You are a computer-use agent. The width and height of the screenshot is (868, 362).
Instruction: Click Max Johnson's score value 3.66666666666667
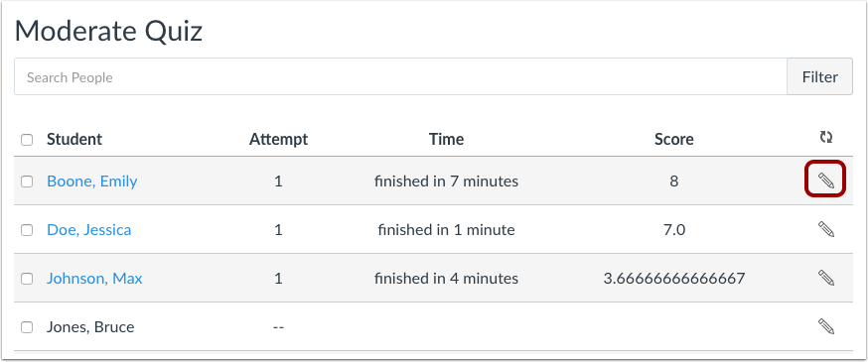673,279
